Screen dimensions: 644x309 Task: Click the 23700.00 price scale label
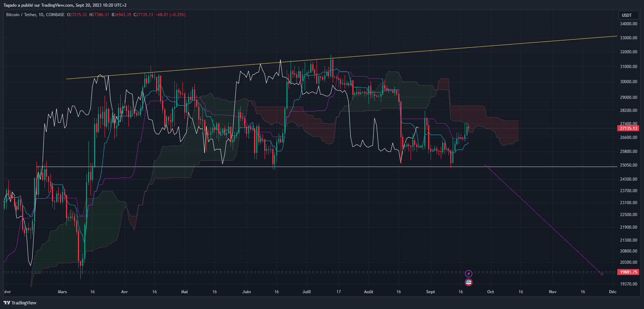click(x=629, y=191)
